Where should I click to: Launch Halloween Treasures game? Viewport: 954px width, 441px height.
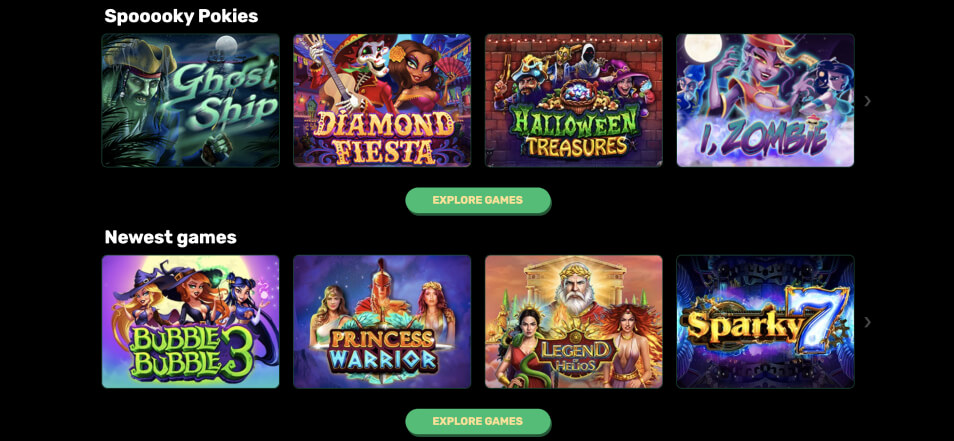[x=574, y=100]
